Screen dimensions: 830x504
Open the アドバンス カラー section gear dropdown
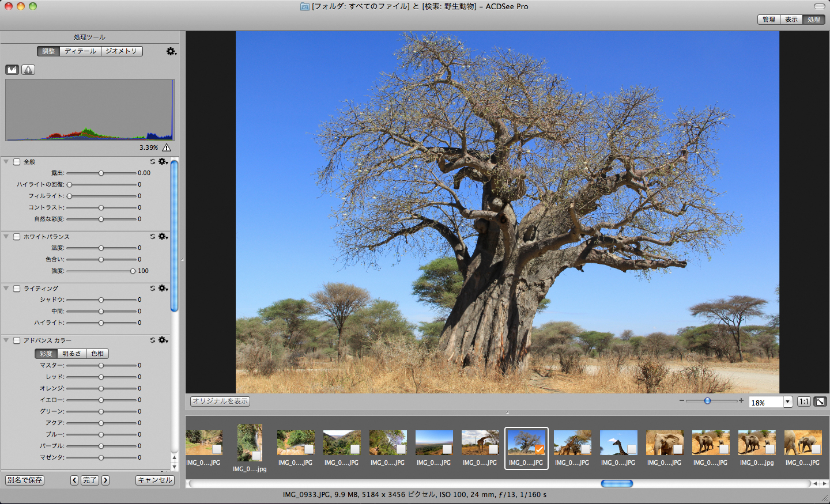[x=163, y=340]
